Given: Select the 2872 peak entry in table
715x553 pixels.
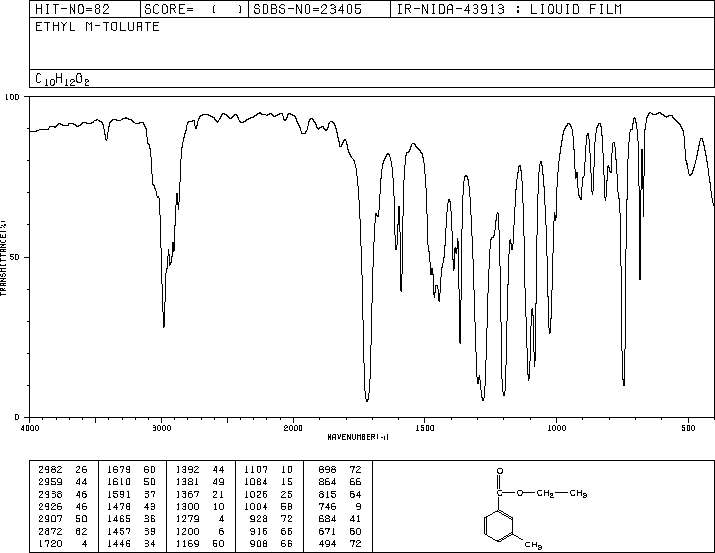Looking at the screenshot, I should [x=51, y=531].
